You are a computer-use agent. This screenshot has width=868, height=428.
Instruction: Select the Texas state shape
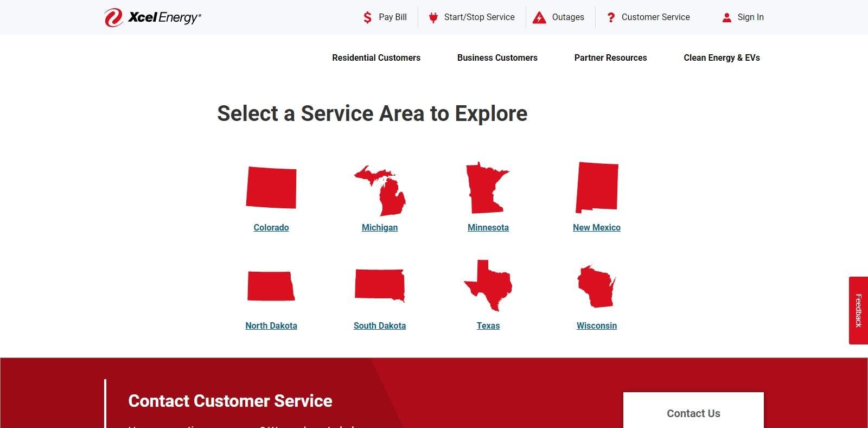(488, 285)
